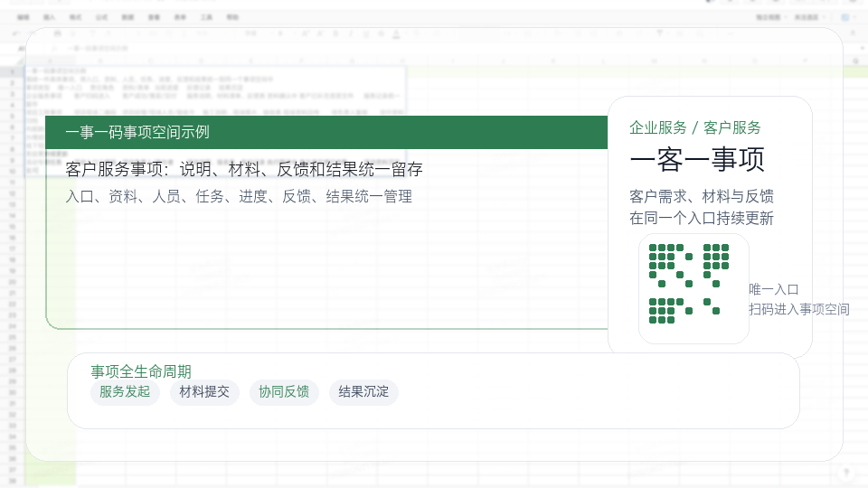Click the 唯一入口 caption beside QR code
868x488 pixels.
tap(774, 289)
